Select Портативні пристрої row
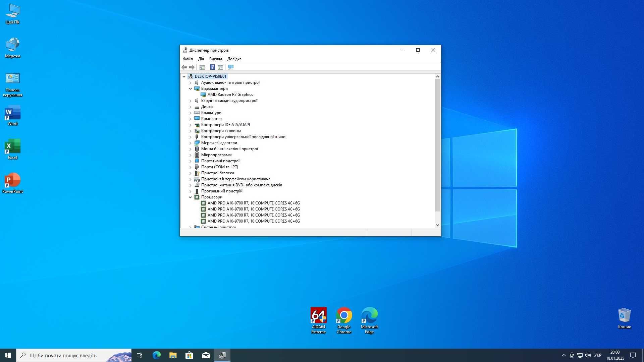The width and height of the screenshot is (644, 362). pos(220,161)
